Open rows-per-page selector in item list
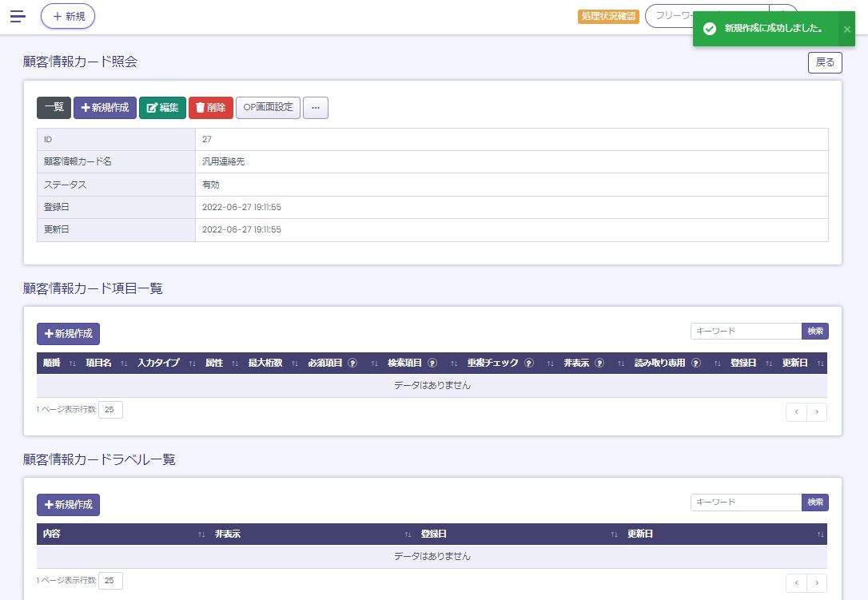This screenshot has width=868, height=600. coord(110,410)
